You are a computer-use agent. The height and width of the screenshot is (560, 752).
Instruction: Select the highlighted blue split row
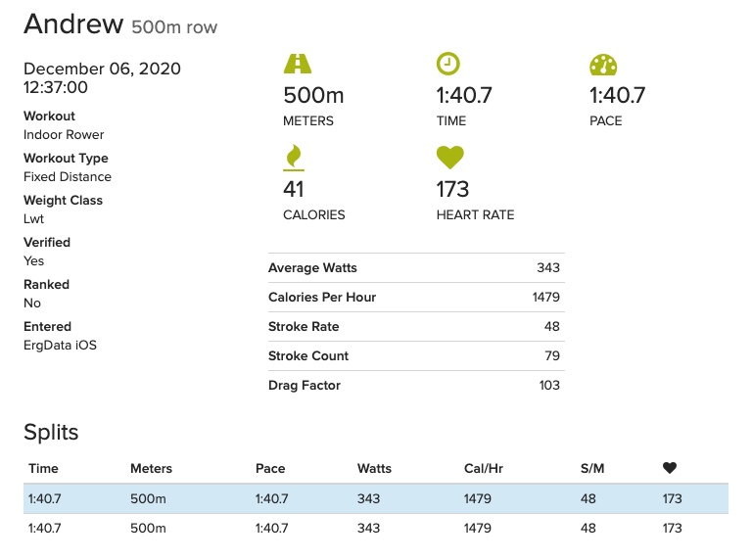pyautogui.click(x=375, y=498)
